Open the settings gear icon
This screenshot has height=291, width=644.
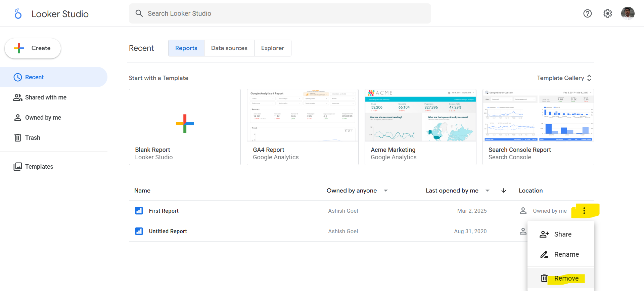click(x=607, y=13)
